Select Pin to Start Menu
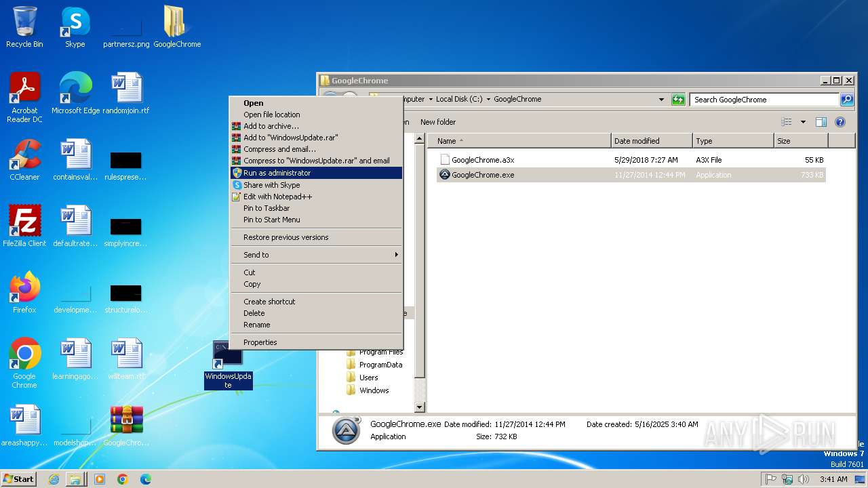868x488 pixels. tap(315, 220)
